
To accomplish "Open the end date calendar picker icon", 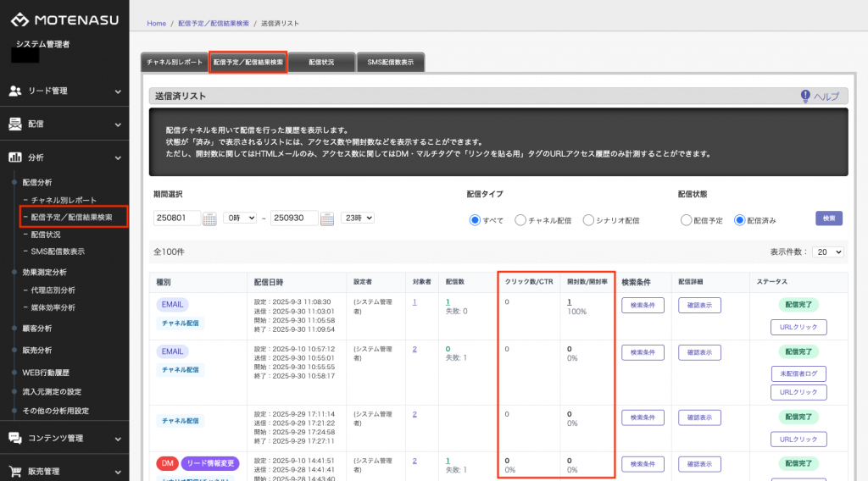I will [x=328, y=218].
